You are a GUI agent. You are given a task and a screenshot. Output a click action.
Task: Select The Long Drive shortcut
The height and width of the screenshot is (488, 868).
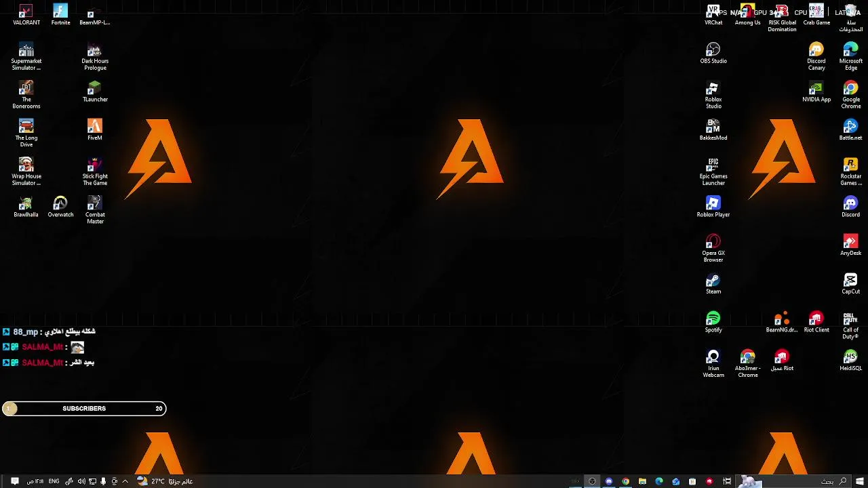26,134
